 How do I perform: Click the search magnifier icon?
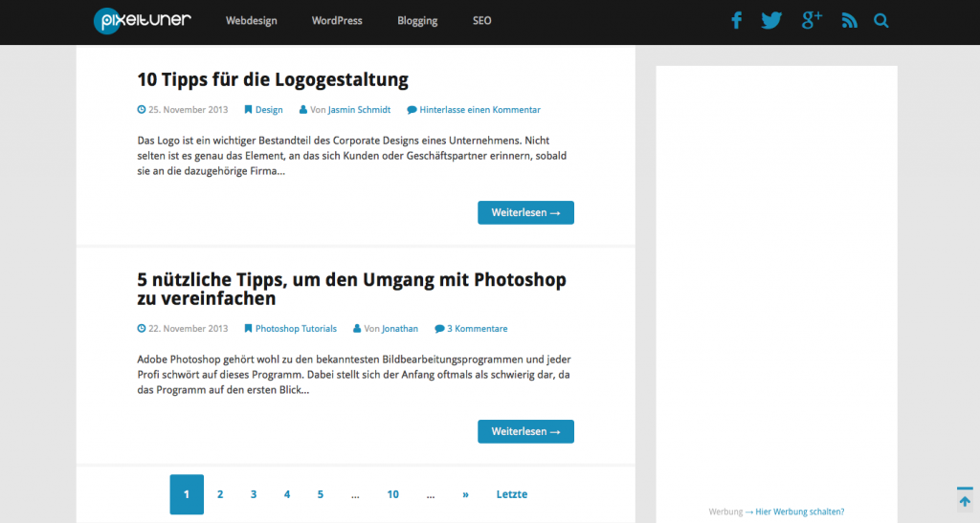pos(881,20)
